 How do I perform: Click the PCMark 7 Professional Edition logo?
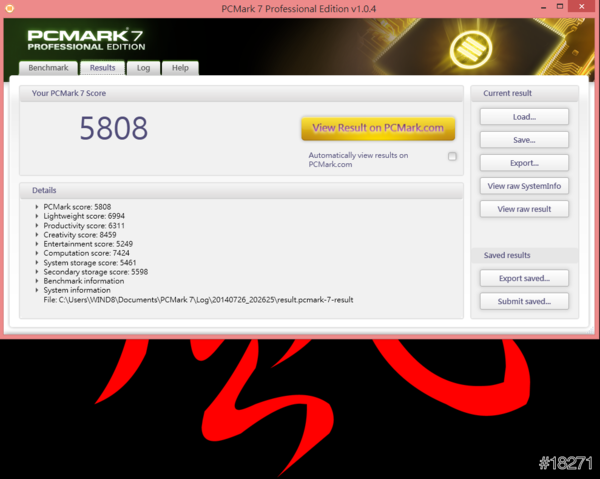click(86, 39)
